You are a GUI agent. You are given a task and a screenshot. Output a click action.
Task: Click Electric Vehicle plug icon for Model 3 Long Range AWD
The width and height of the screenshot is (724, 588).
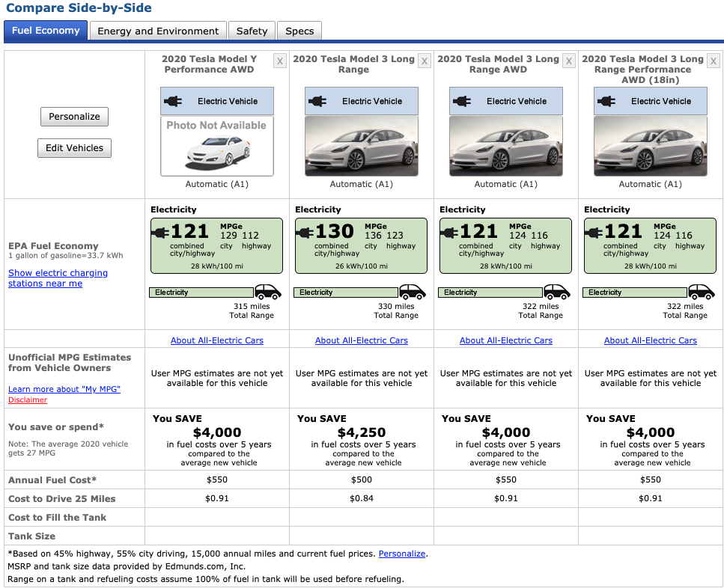(462, 101)
